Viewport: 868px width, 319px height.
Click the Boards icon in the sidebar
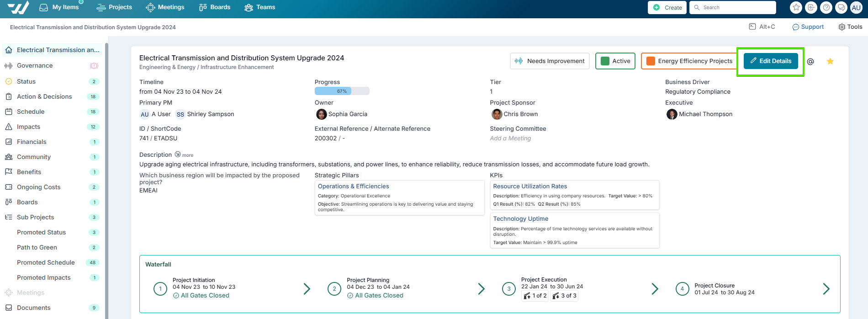[x=9, y=202]
